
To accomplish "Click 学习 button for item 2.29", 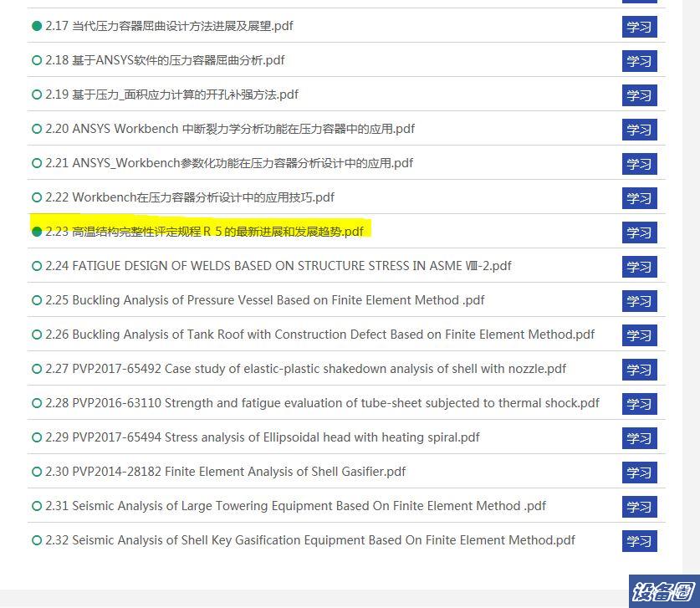I will point(639,438).
